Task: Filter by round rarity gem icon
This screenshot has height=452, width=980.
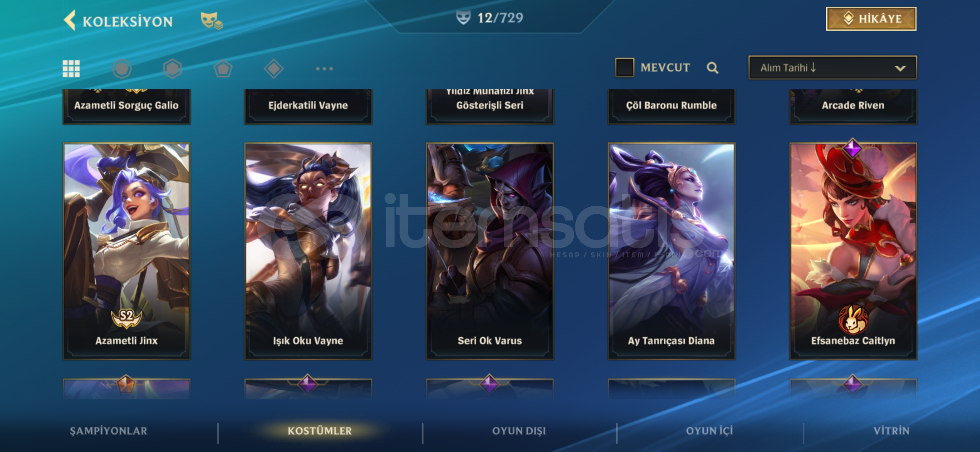Action: 122,69
